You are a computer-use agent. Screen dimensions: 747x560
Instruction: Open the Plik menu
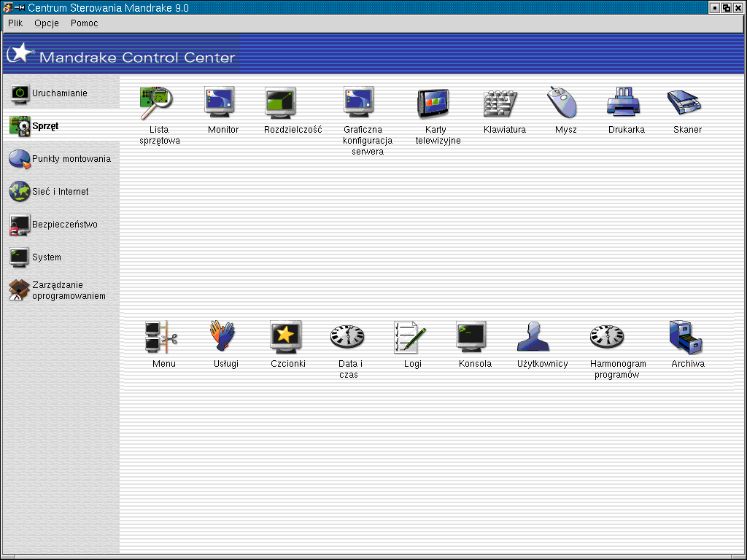tap(15, 23)
